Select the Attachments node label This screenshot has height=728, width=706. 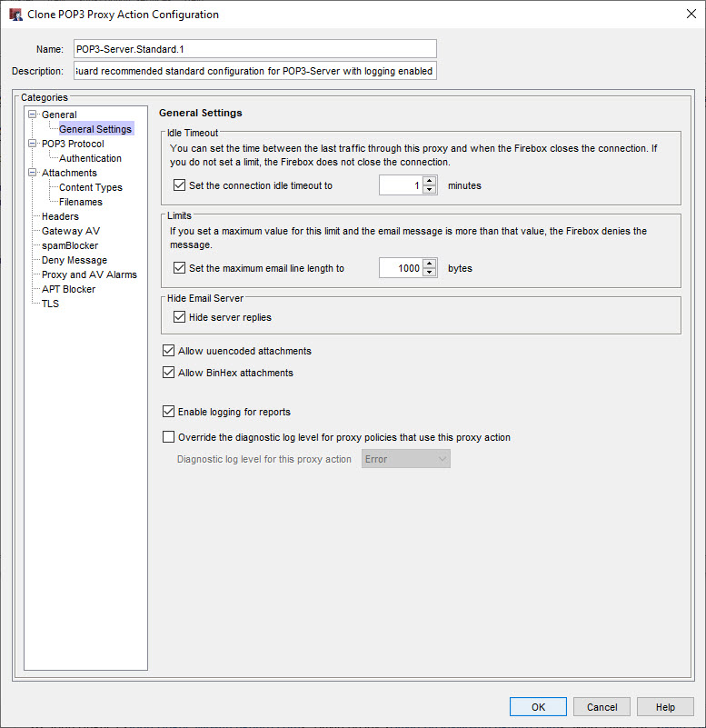coord(69,173)
